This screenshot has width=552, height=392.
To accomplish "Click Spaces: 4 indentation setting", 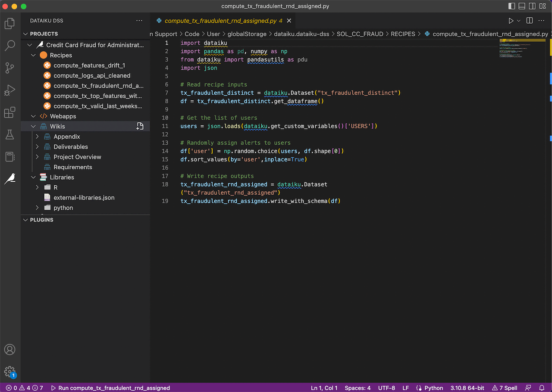I will point(358,388).
